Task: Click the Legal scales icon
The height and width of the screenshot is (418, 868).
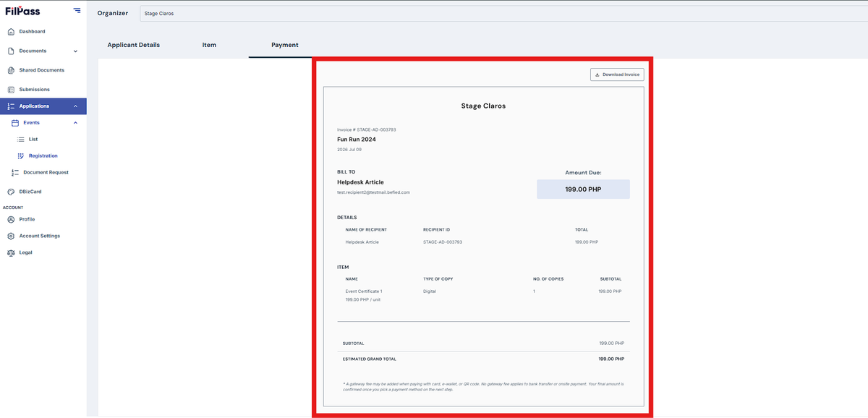Action: click(x=11, y=252)
